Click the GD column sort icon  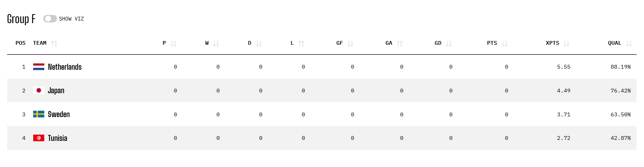point(448,43)
